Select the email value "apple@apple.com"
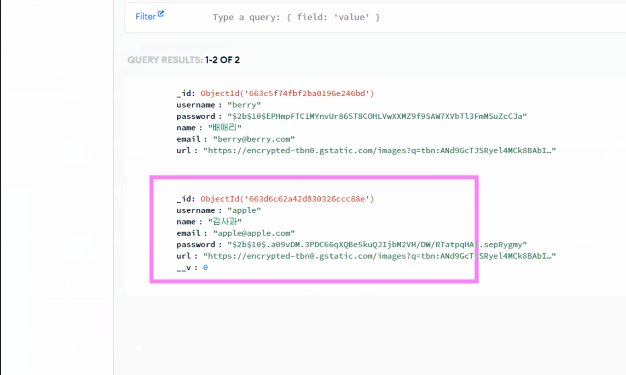The image size is (626, 375). click(254, 233)
